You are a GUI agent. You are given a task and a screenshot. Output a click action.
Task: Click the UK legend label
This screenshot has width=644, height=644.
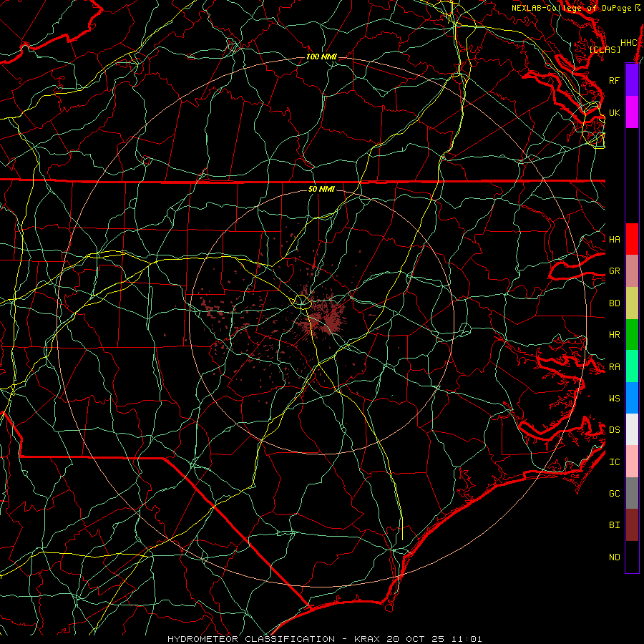[614, 112]
